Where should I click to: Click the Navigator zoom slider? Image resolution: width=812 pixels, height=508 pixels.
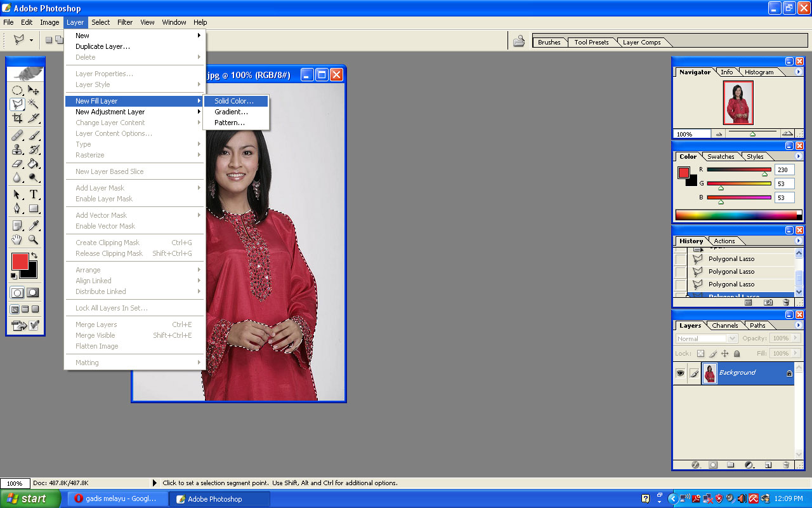752,134
